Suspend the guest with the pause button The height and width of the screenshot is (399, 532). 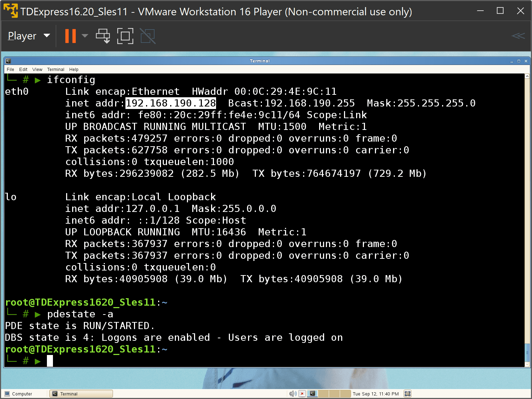coord(70,36)
